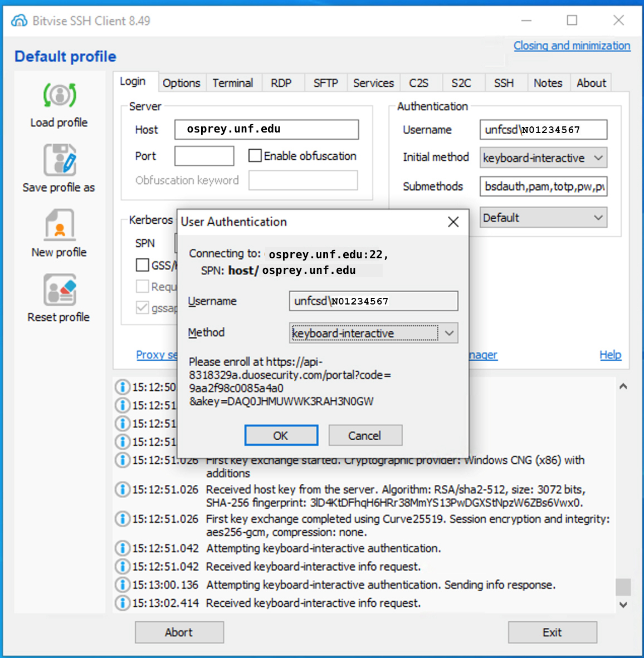Click the Duo enrollment URL text
Screen dimensions: 644x658
(290, 381)
